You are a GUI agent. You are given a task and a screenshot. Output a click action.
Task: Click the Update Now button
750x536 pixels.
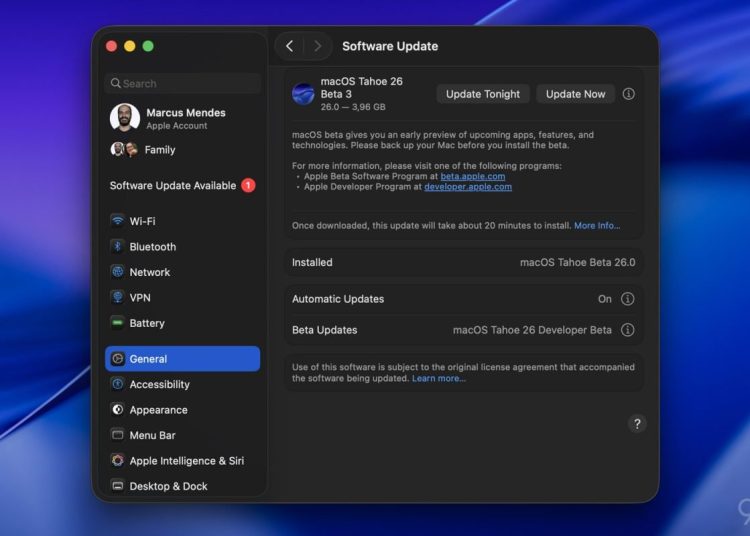pyautogui.click(x=575, y=94)
